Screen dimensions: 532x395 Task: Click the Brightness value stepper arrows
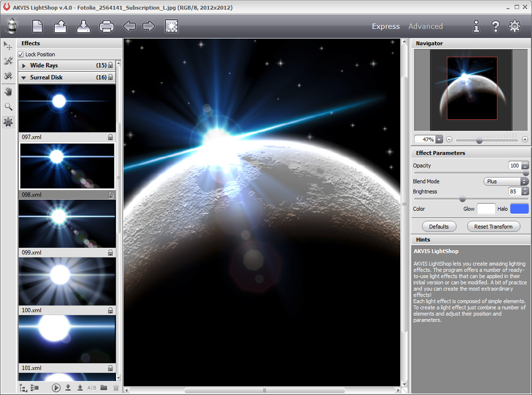(x=525, y=191)
